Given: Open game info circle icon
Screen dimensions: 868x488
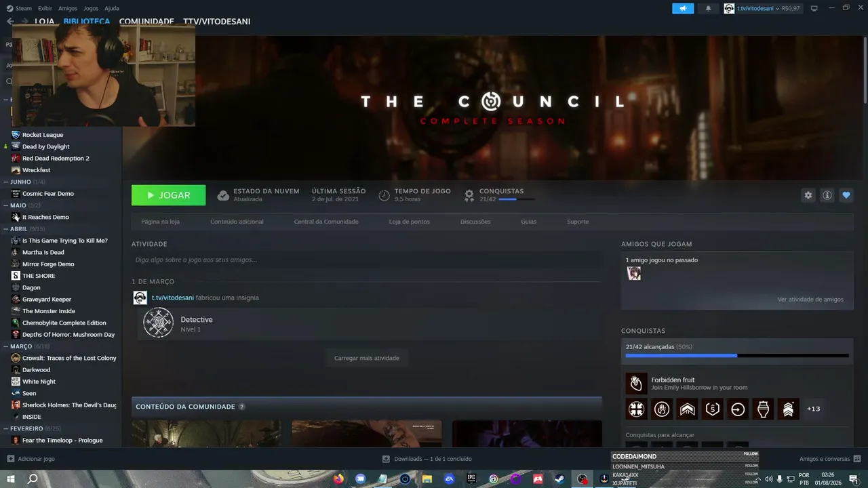Looking at the screenshot, I should [x=827, y=195].
